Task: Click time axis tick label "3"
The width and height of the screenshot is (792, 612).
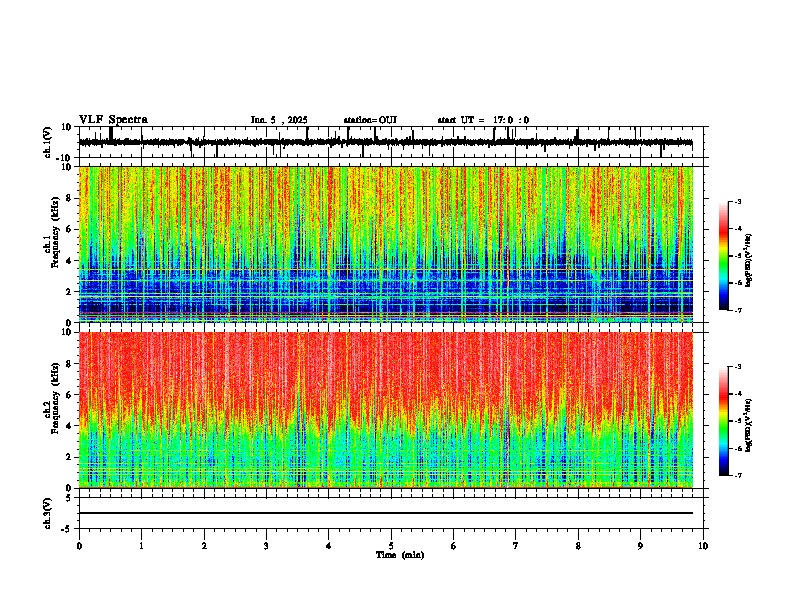Action: [x=266, y=546]
